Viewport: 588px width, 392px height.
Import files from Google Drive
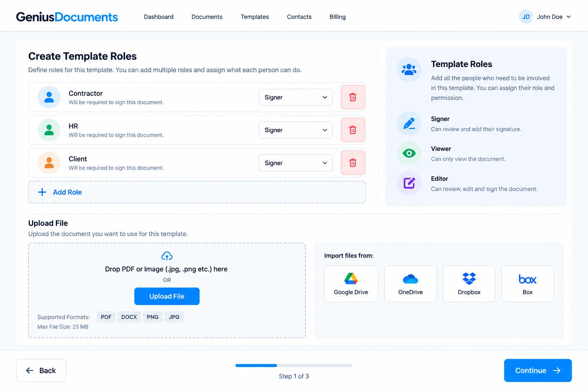(351, 284)
